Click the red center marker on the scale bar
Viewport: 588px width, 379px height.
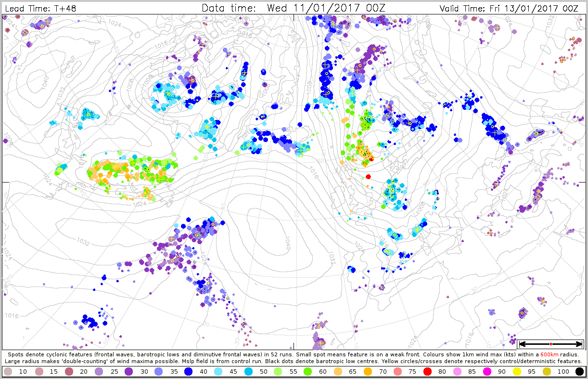coord(550,344)
